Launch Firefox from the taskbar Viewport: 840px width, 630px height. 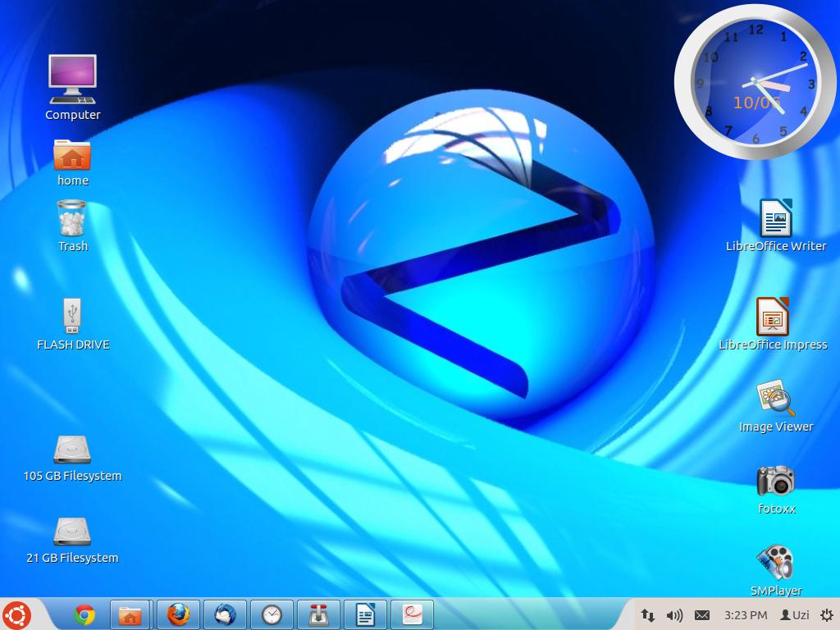pos(178,614)
